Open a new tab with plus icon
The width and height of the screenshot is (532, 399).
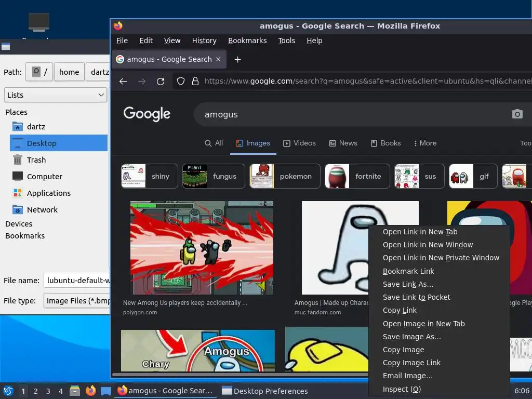(x=237, y=59)
